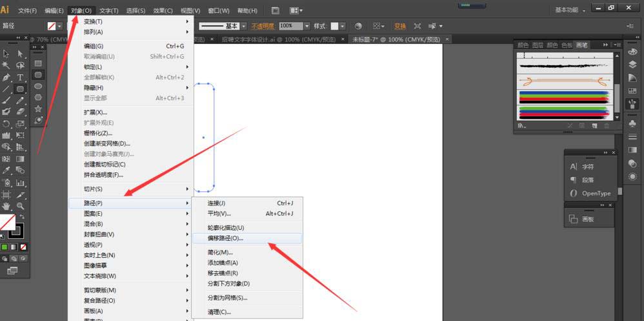Open the Symbols (club) panel icon

point(632,123)
